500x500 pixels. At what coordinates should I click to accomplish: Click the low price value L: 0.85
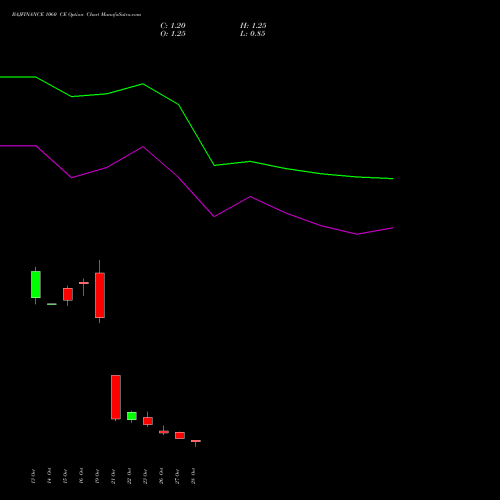coord(253,34)
